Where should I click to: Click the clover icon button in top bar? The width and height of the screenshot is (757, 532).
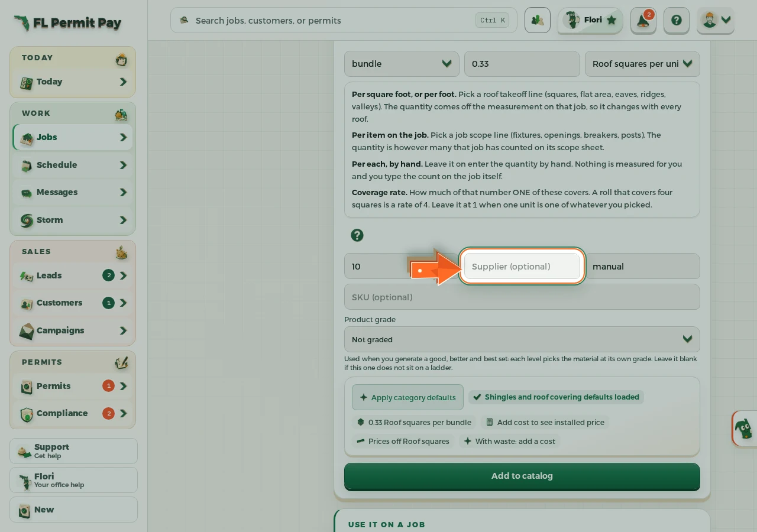coord(538,20)
